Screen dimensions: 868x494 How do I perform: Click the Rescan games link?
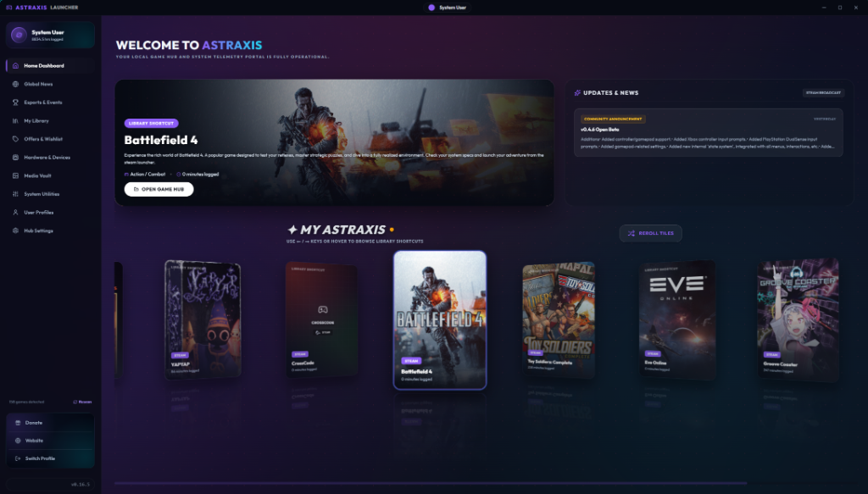(82, 402)
